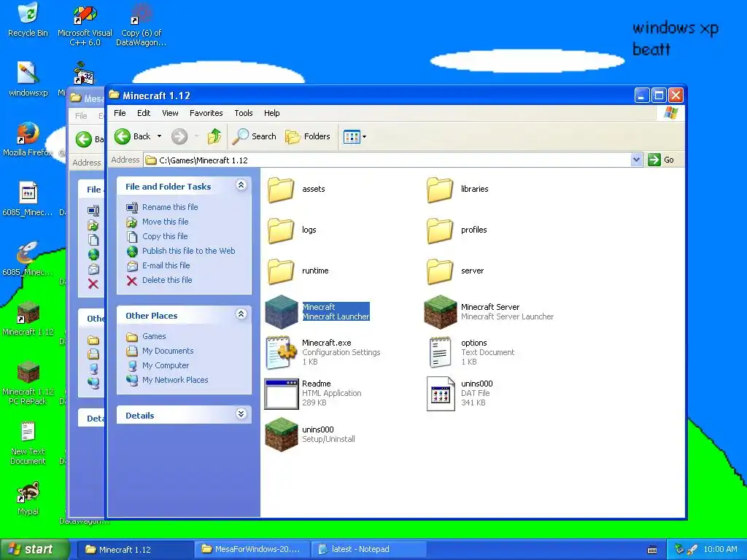747x560 pixels.
Task: Open the Edit menu
Action: (144, 113)
